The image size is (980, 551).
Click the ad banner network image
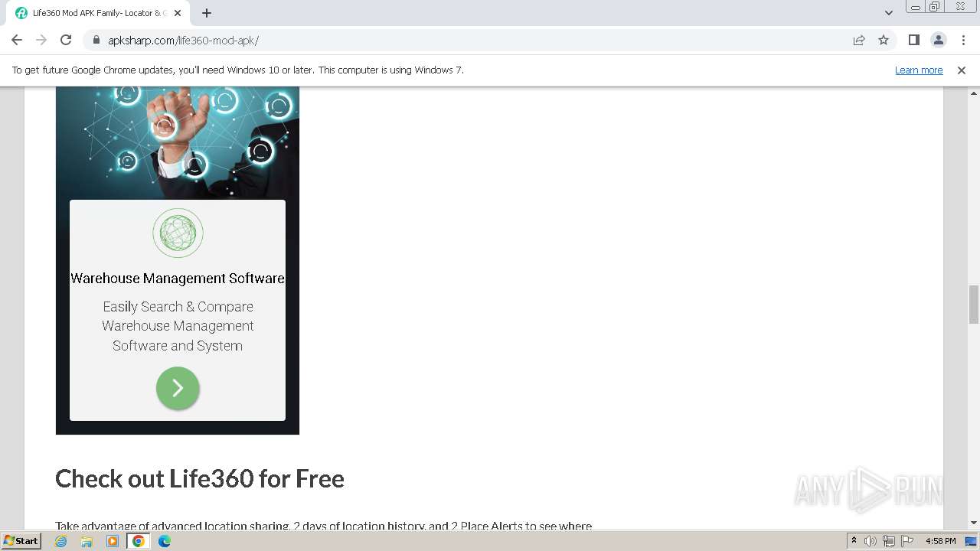(x=178, y=143)
